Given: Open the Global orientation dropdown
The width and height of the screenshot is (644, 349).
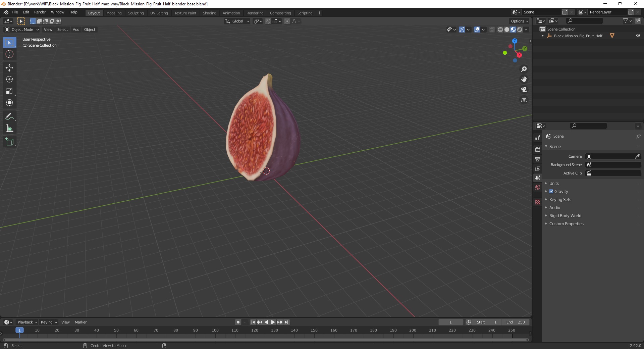Looking at the screenshot, I should tap(237, 21).
